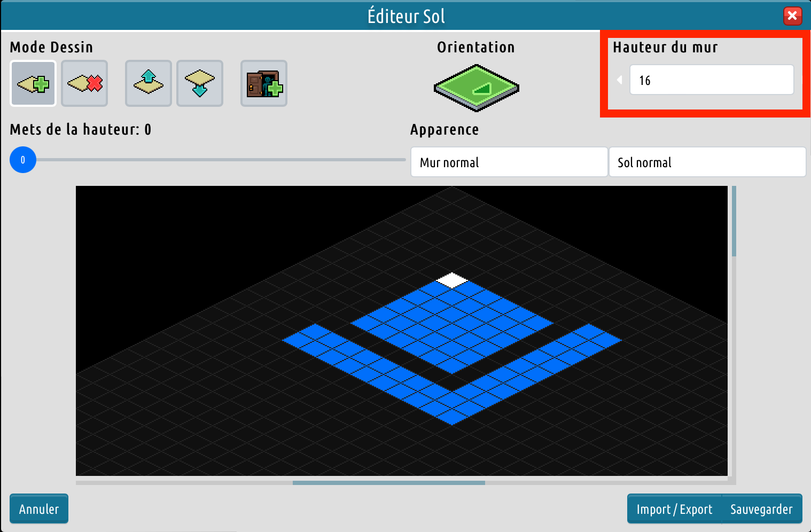Click the wall height field showing 16
Image resolution: width=811 pixels, height=532 pixels.
(x=712, y=80)
